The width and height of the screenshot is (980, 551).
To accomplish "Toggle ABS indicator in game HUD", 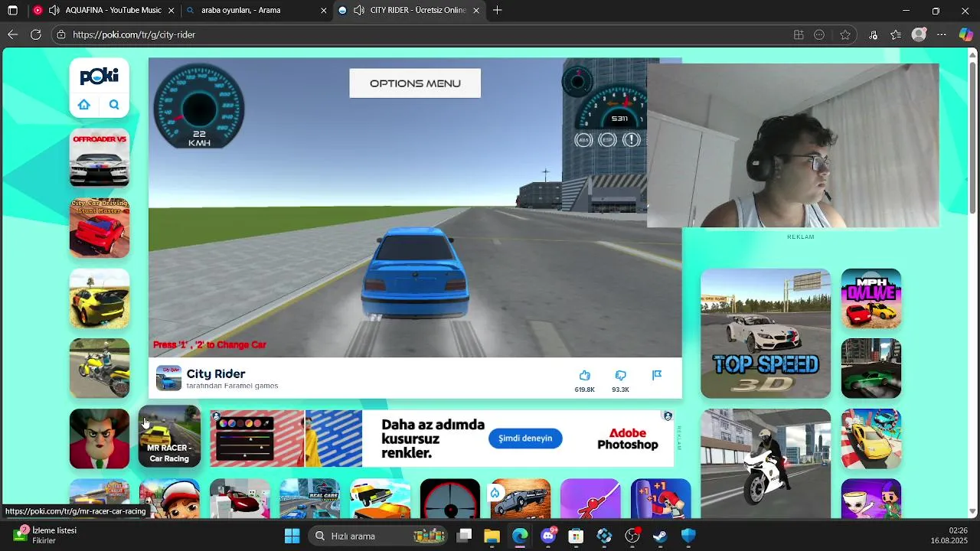I will [583, 140].
